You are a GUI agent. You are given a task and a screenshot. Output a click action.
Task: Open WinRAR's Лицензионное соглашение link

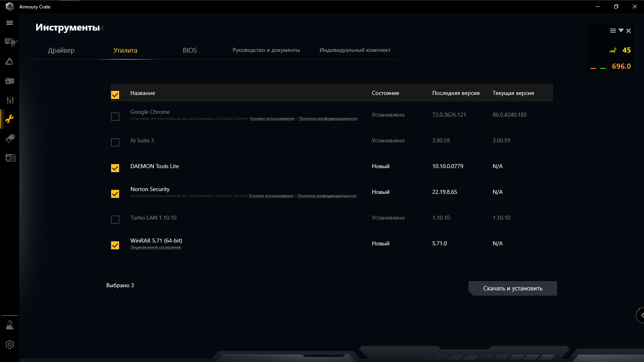[156, 247]
